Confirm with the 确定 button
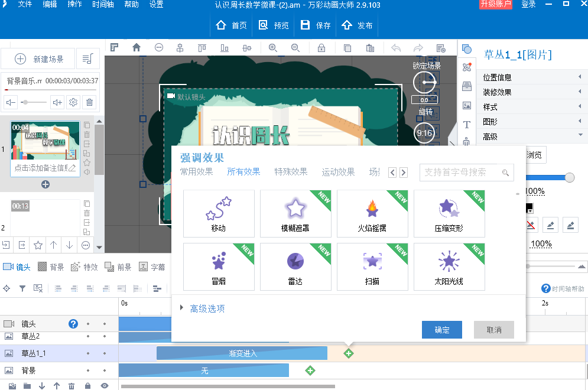The height and width of the screenshot is (390, 588). pyautogui.click(x=442, y=330)
